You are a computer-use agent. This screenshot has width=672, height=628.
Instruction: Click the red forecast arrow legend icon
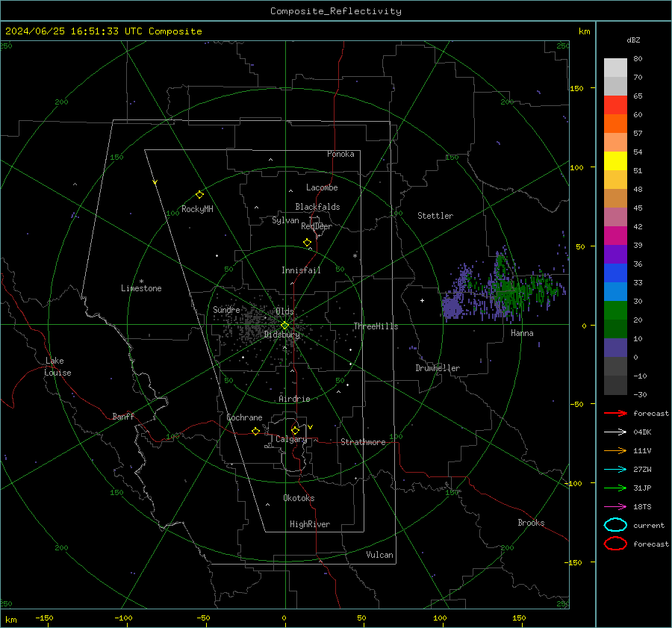click(x=615, y=413)
